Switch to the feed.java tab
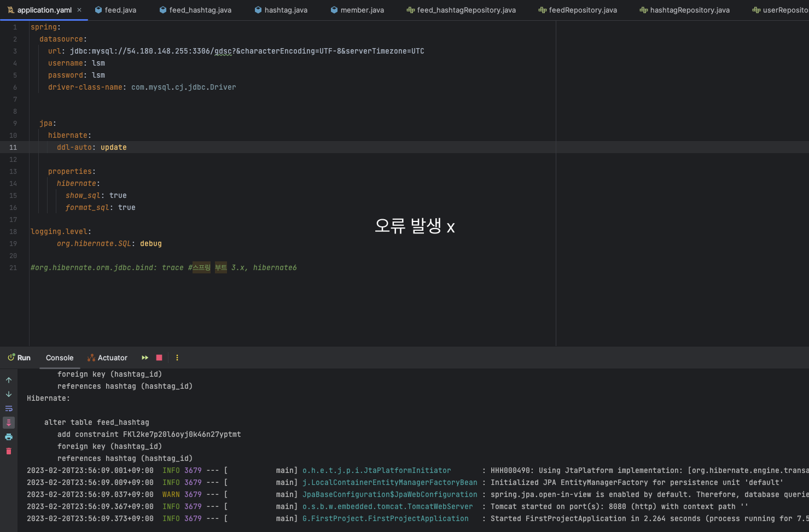The height and width of the screenshot is (532, 809). click(115, 10)
